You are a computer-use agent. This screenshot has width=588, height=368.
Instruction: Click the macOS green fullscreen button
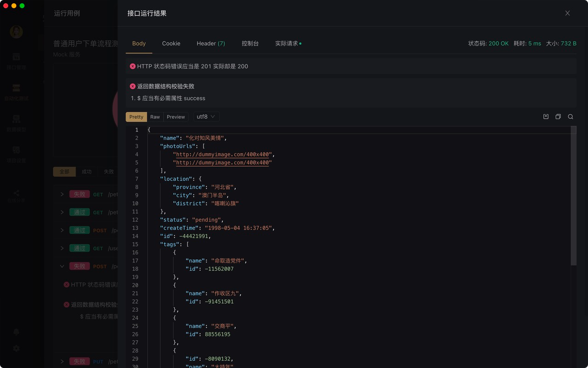pyautogui.click(x=22, y=6)
